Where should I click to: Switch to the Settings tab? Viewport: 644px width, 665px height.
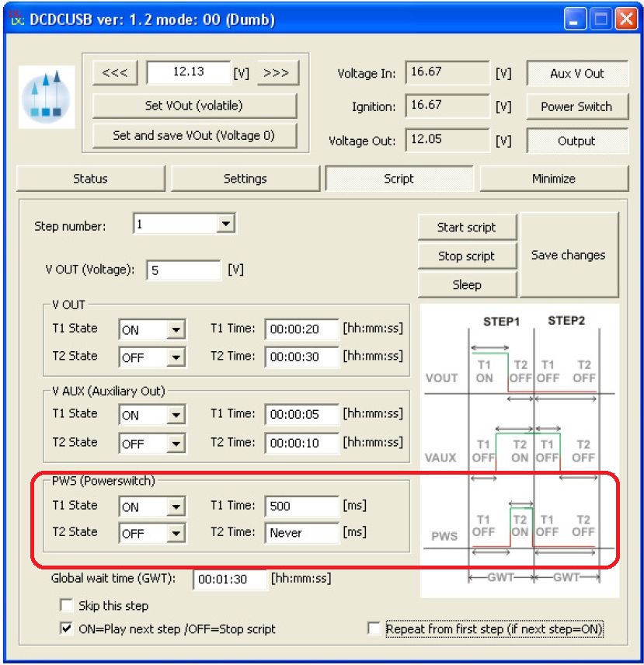(245, 179)
